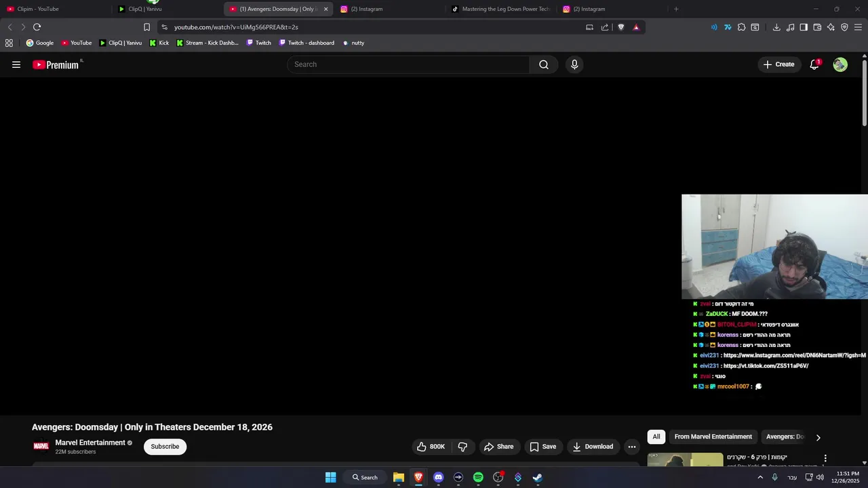This screenshot has height=488, width=868.
Task: Download the video
Action: pyautogui.click(x=593, y=447)
